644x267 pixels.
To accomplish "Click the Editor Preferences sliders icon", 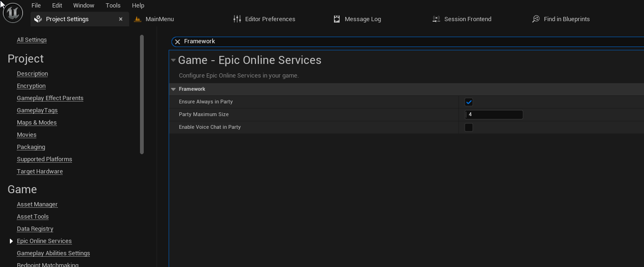I will [237, 19].
